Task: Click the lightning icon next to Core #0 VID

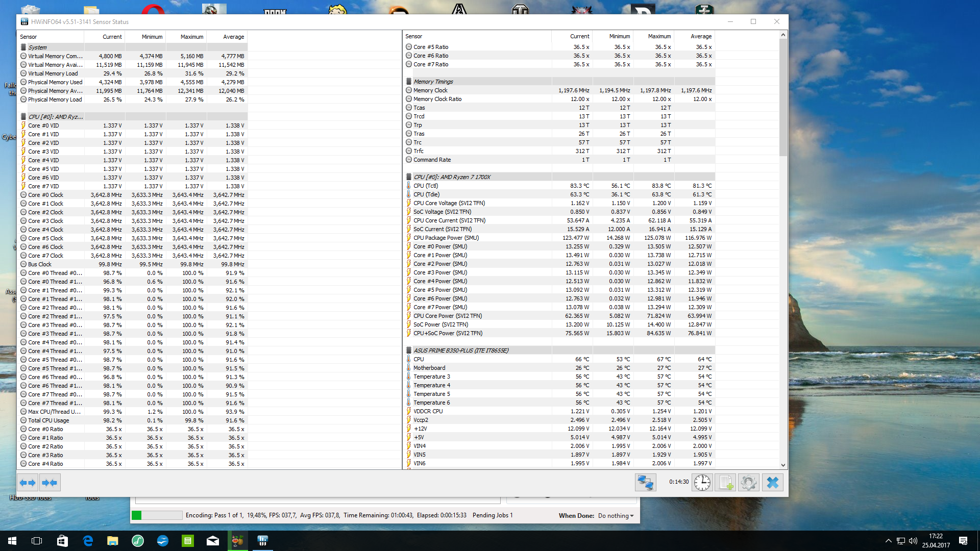Action: [x=23, y=126]
